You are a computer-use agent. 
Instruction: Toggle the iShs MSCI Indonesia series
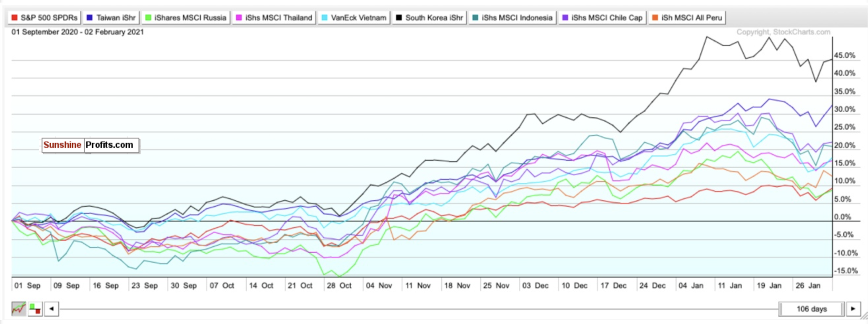pyautogui.click(x=512, y=18)
